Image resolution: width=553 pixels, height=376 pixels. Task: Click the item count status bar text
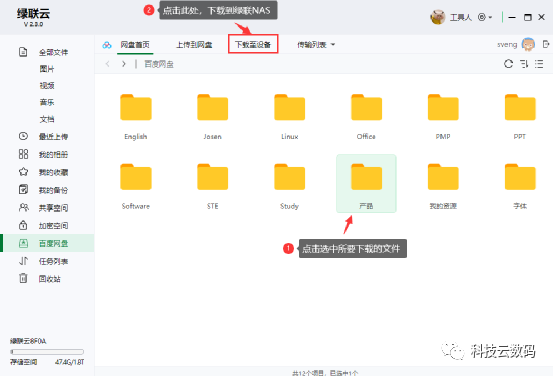[325, 373]
